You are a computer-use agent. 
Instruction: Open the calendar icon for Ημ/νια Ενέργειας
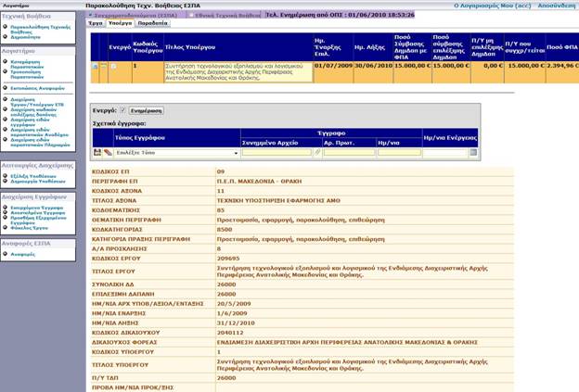[473, 152]
